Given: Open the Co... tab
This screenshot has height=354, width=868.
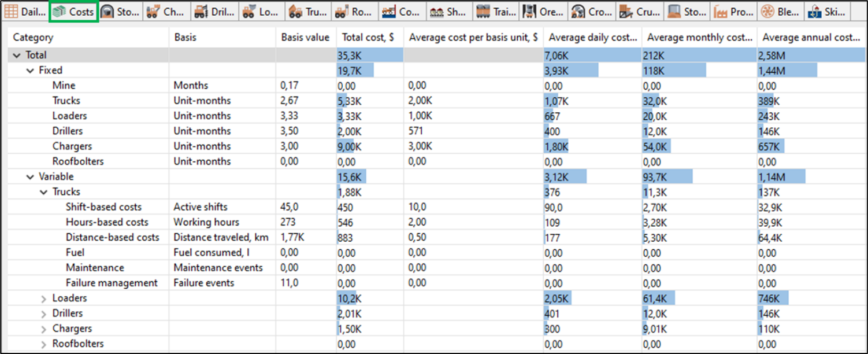Looking at the screenshot, I should [402, 12].
